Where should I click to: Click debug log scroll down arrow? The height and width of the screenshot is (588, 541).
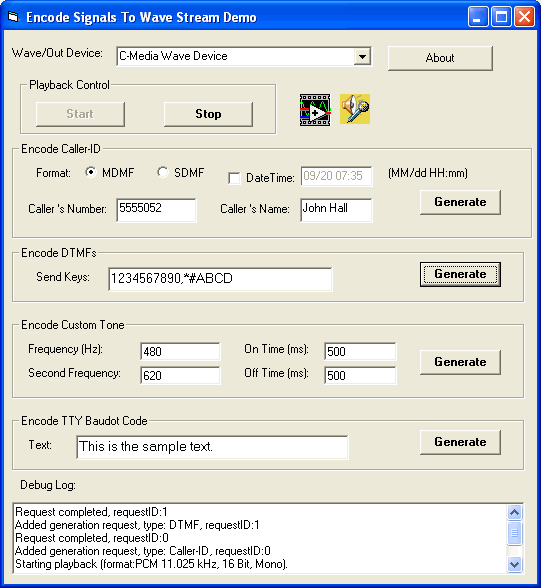click(x=515, y=564)
